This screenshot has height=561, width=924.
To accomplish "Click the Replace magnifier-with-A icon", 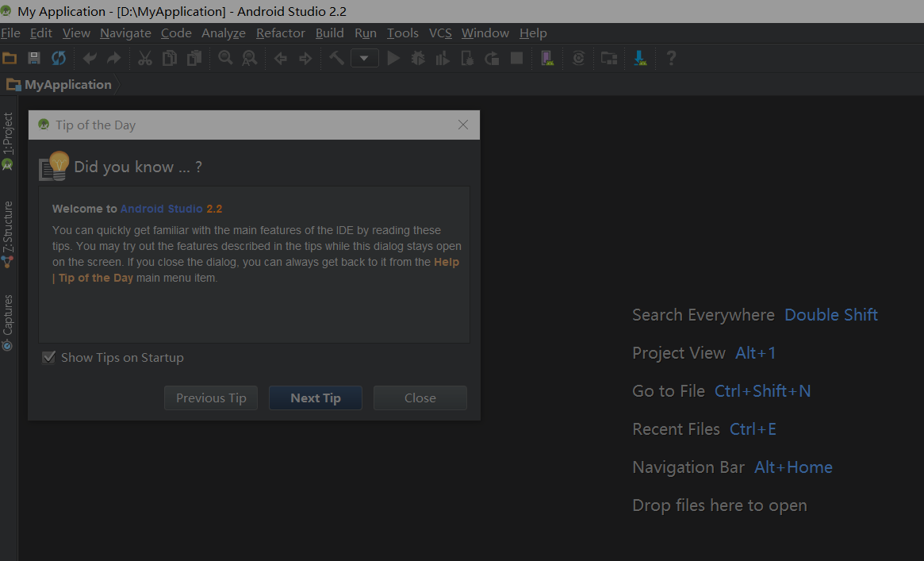I will [250, 59].
